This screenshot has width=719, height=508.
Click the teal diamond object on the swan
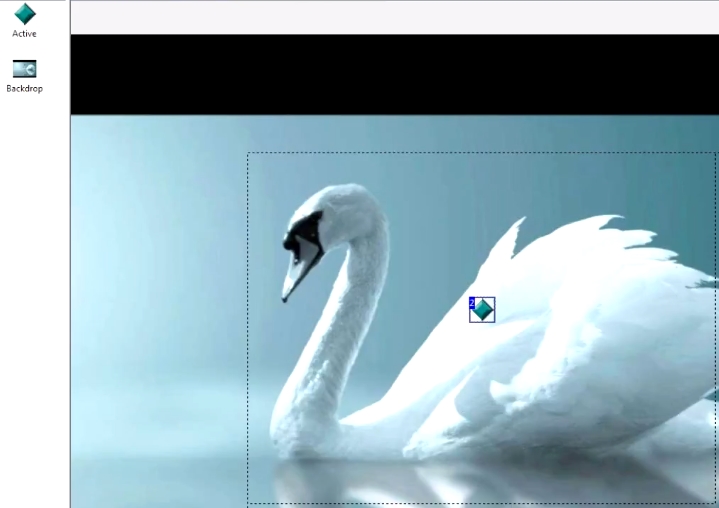484,311
